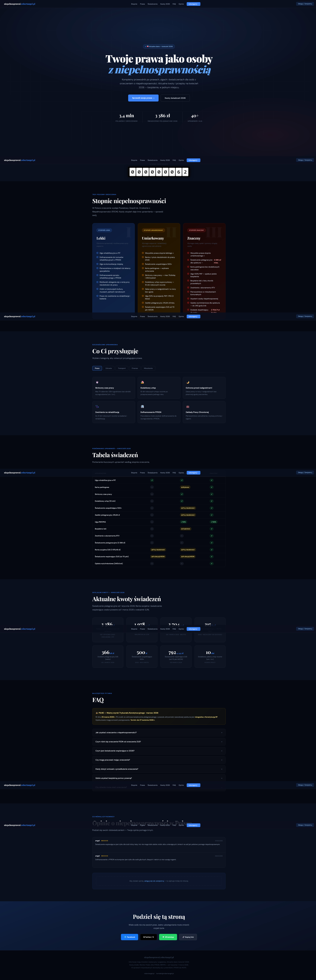Switch to the Zdrowie tab

point(109,368)
